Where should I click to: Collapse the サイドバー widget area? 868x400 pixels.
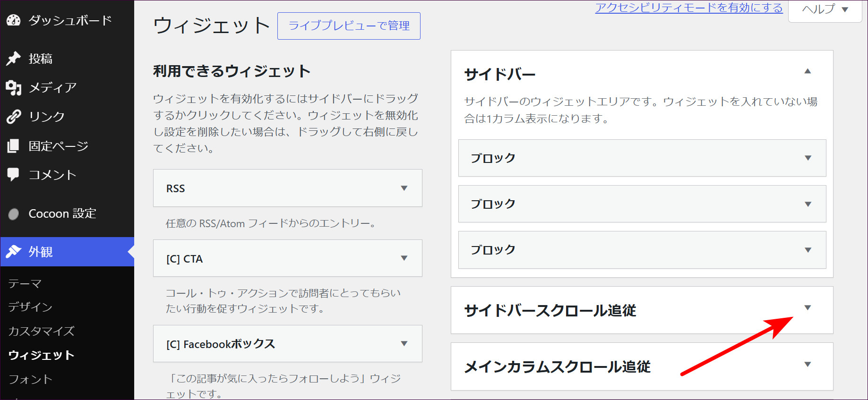(808, 71)
